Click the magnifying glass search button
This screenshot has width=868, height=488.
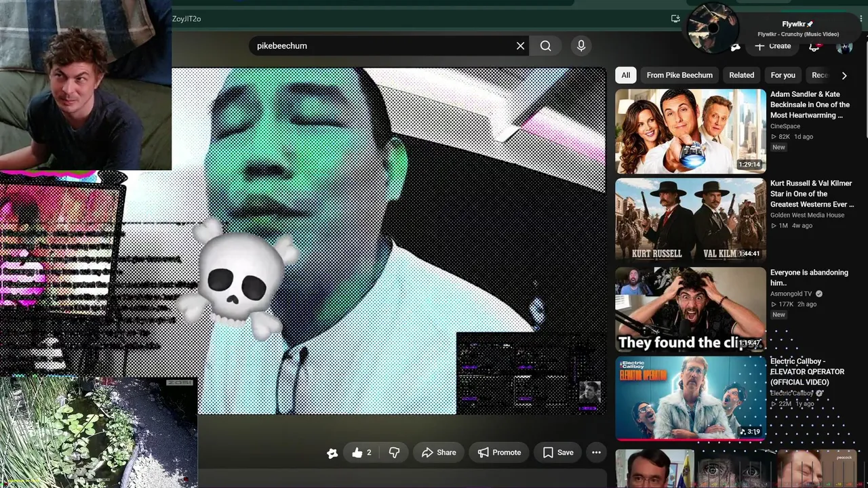[546, 45]
